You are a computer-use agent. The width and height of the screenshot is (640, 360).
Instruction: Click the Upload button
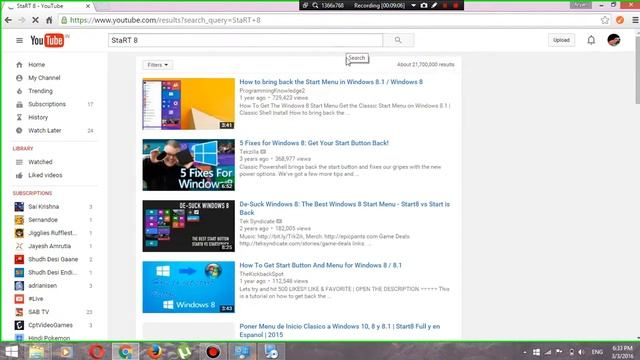pos(561,40)
